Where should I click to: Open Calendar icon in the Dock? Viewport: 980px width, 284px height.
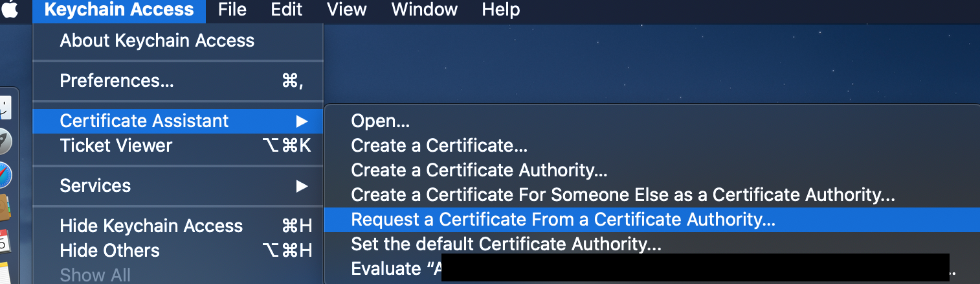point(6,242)
